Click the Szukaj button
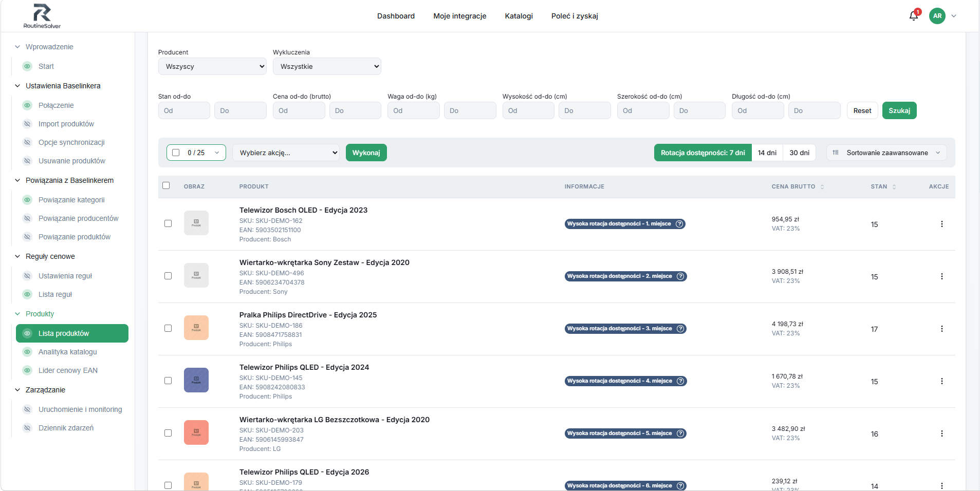 (x=899, y=110)
